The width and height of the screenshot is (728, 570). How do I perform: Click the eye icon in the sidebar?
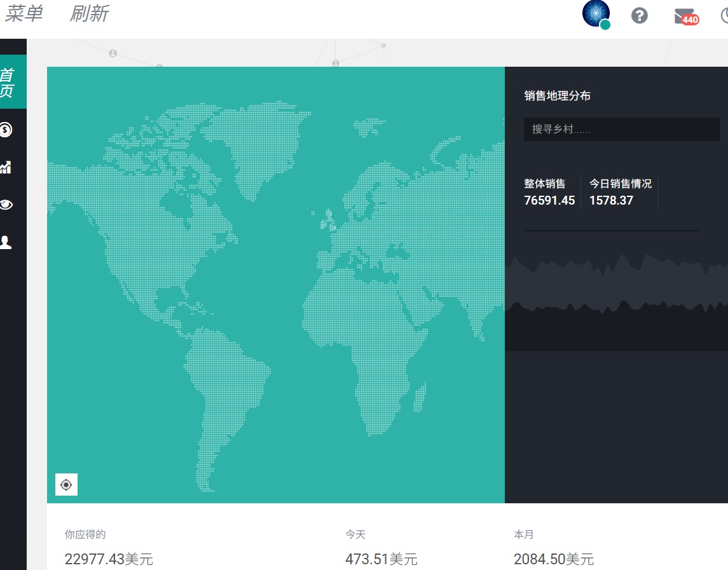click(6, 205)
